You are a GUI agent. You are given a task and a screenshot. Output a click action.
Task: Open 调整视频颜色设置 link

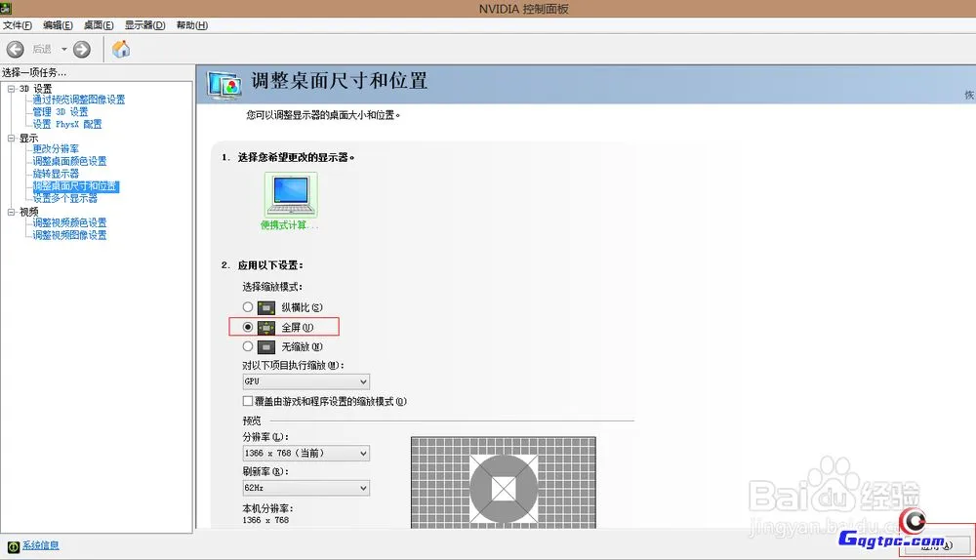(x=69, y=222)
